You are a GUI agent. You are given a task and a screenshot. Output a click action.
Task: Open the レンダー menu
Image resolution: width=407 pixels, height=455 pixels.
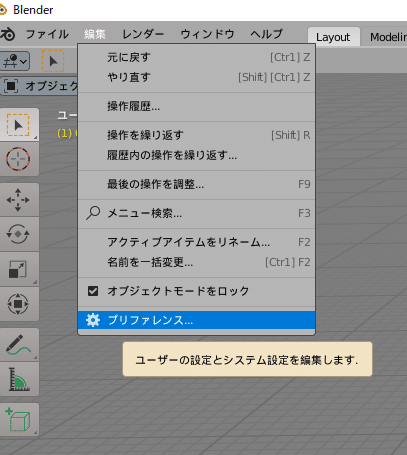point(143,34)
